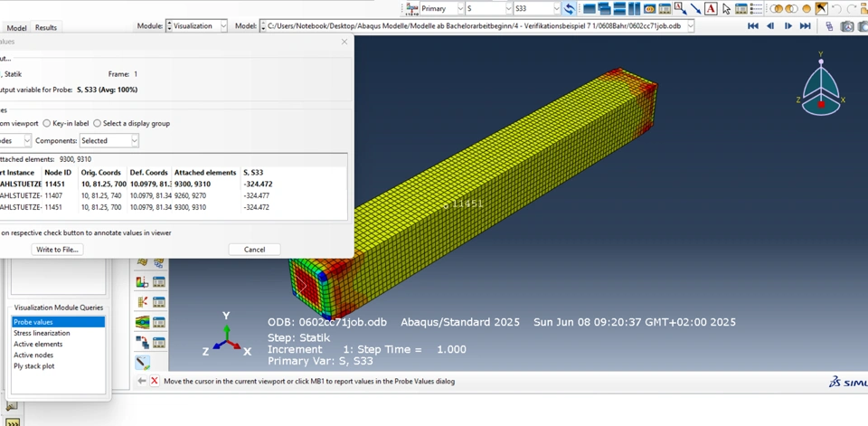Jump to the first frame
This screenshot has height=426, width=868.
click(753, 26)
